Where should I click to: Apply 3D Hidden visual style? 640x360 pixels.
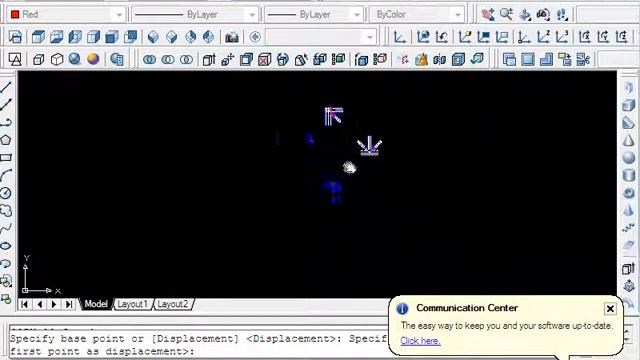[57, 60]
